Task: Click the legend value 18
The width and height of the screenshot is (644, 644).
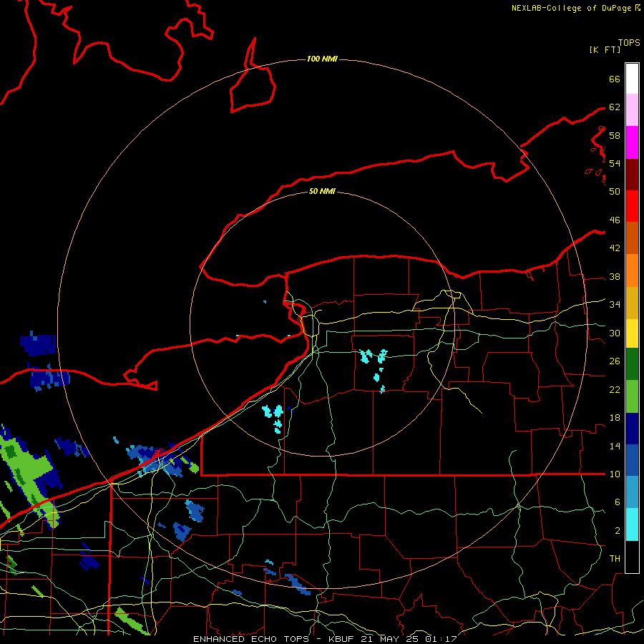Action: (x=615, y=418)
